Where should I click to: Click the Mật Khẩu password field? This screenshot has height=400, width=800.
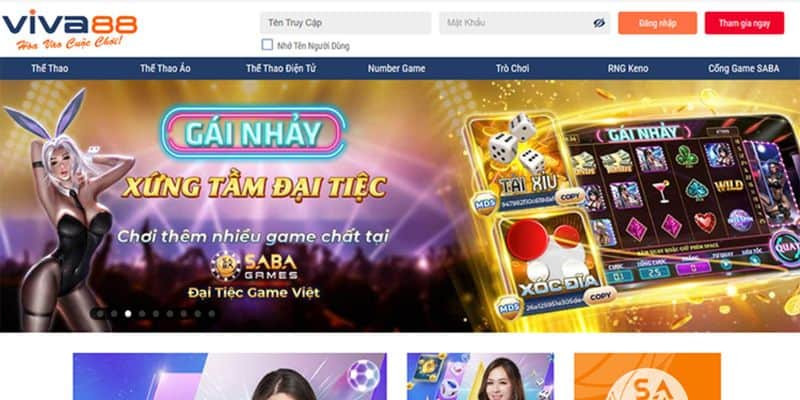click(524, 23)
